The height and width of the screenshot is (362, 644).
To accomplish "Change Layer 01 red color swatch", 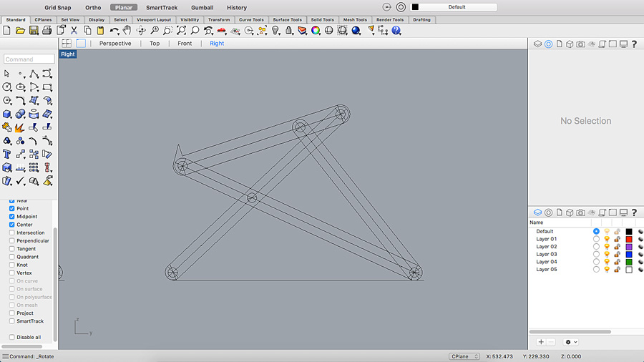I will point(629,239).
